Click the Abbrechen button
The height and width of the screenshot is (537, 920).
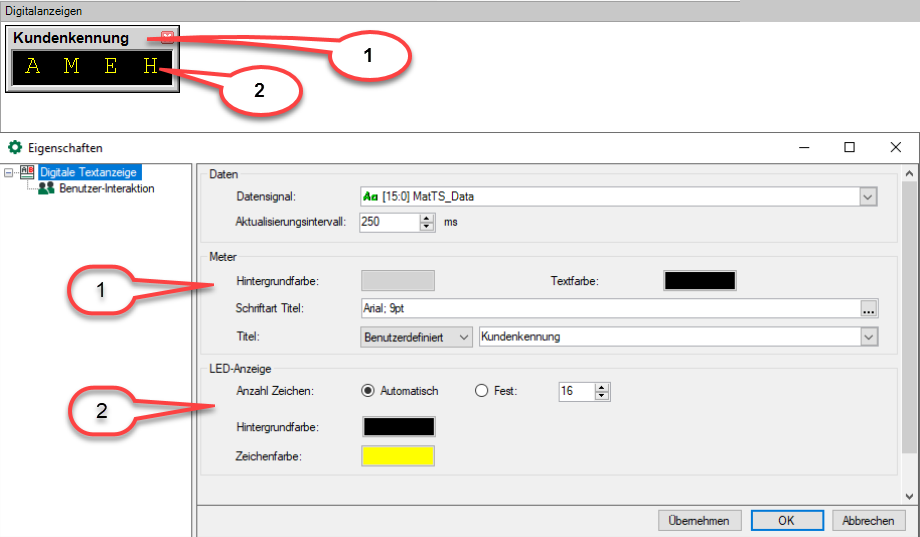[x=868, y=521]
